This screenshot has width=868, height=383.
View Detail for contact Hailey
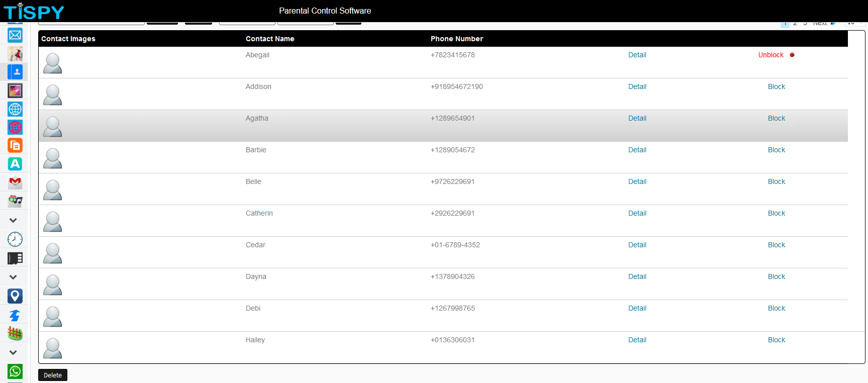click(x=637, y=340)
